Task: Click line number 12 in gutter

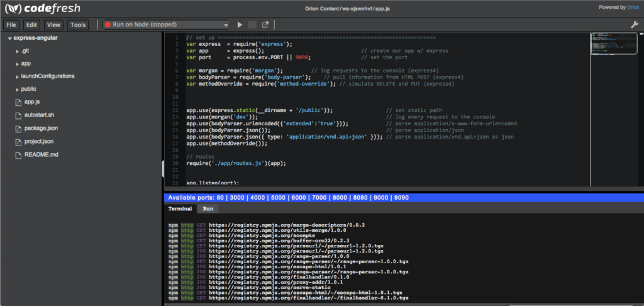Action: 175,110
